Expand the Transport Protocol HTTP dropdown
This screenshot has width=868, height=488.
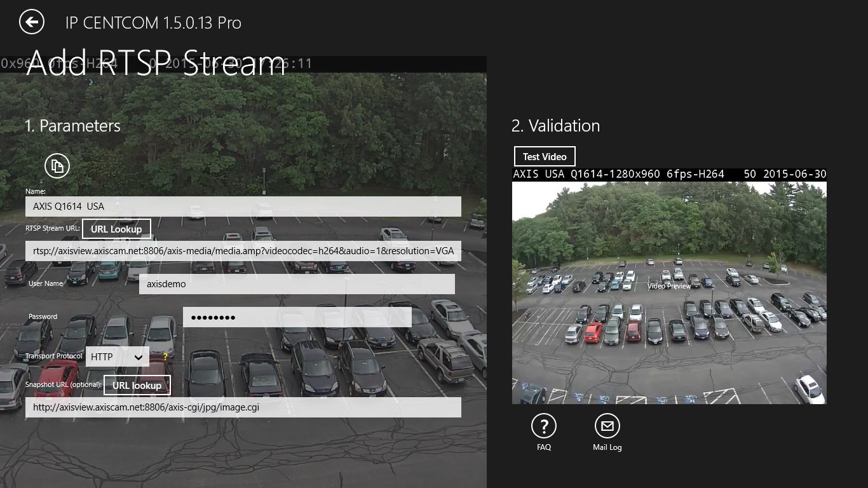(118, 356)
